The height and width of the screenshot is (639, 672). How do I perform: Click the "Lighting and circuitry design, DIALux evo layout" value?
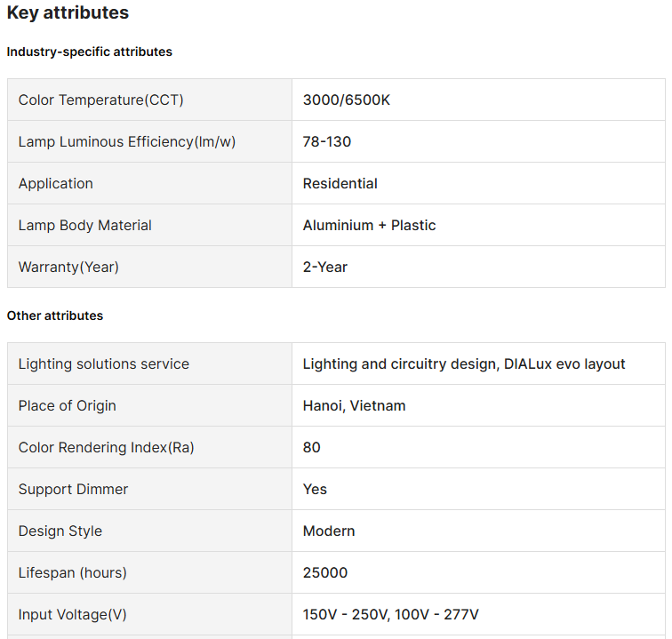[x=464, y=364]
